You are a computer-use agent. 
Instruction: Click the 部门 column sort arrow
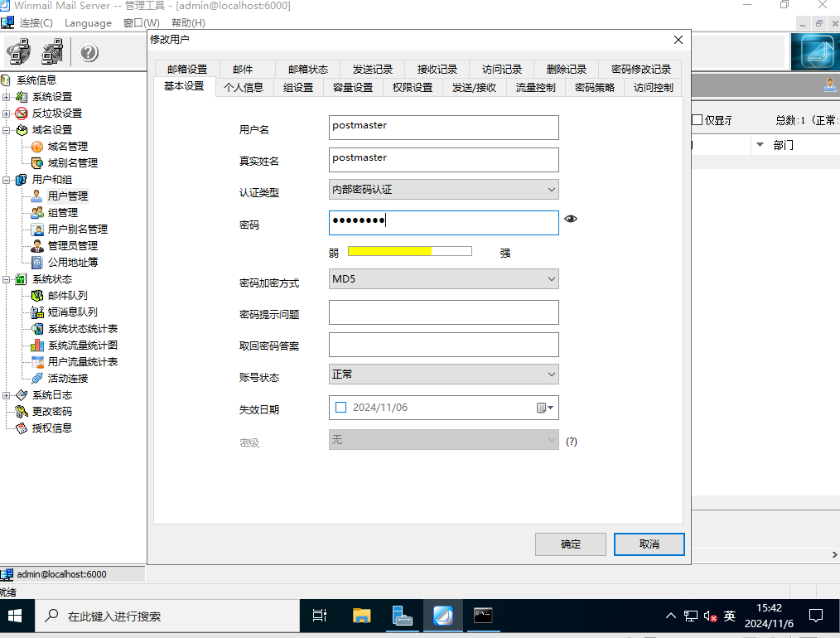pos(760,145)
